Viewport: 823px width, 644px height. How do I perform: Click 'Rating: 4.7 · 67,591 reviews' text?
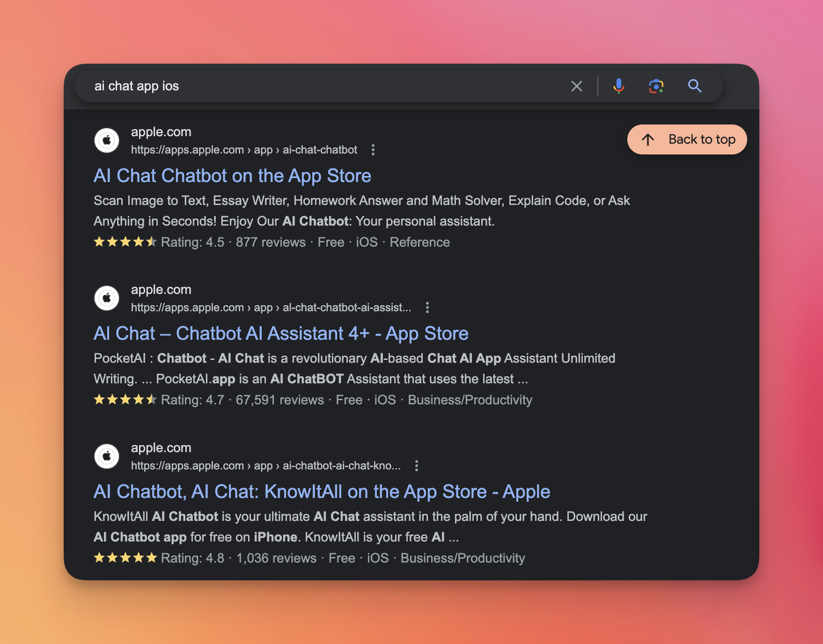[x=242, y=400]
